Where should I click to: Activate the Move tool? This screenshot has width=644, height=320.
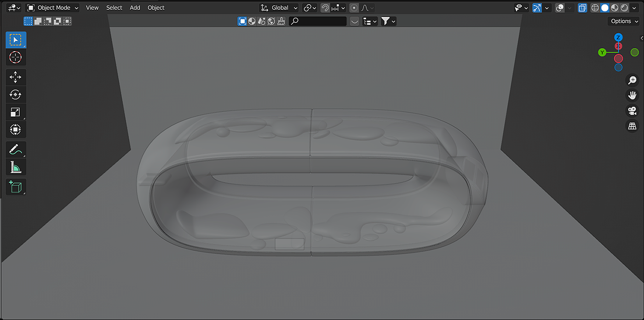point(16,77)
